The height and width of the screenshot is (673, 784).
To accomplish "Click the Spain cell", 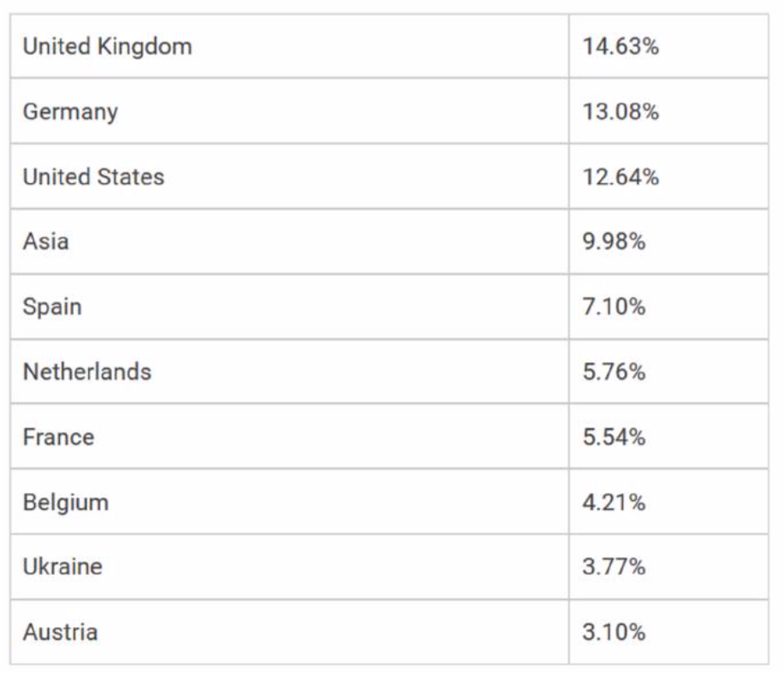I will [52, 307].
